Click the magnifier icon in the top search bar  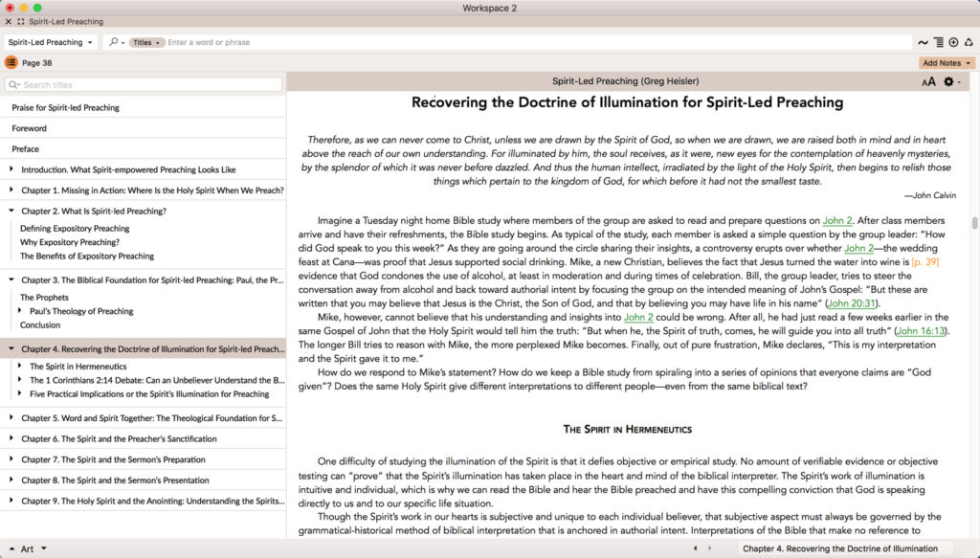click(115, 42)
